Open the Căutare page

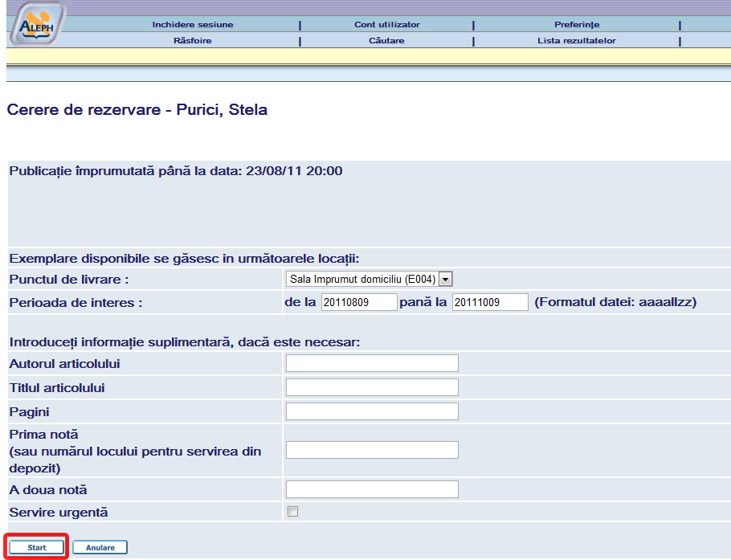click(387, 40)
